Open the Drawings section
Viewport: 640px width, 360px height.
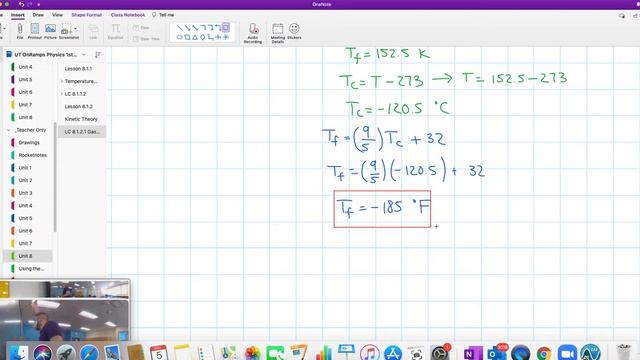29,142
